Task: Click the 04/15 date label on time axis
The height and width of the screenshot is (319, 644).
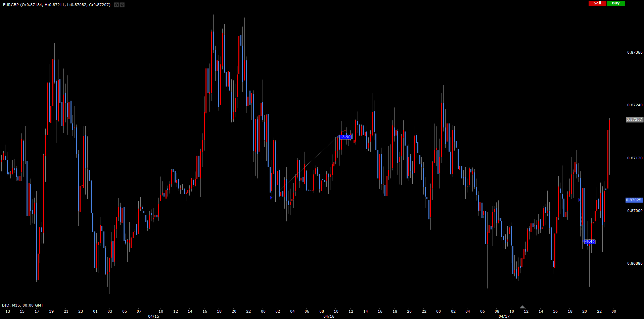Action: pos(153,316)
